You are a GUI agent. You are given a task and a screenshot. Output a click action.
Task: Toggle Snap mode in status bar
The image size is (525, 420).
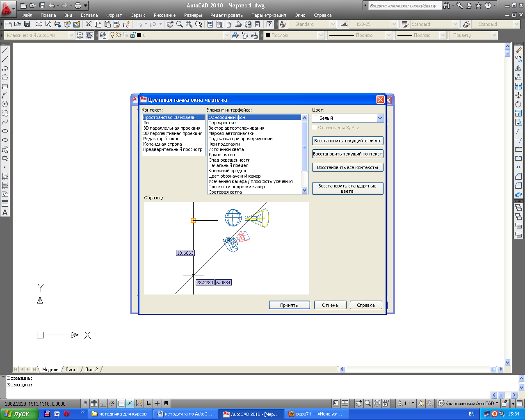[x=85, y=403]
